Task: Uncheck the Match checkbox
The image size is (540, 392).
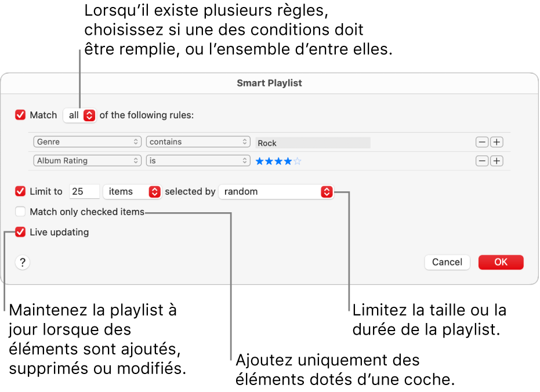Action: click(x=20, y=115)
